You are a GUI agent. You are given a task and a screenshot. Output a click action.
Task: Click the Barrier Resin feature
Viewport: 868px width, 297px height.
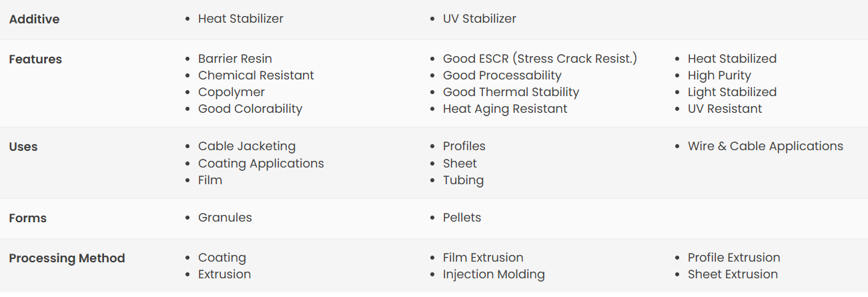click(235, 59)
